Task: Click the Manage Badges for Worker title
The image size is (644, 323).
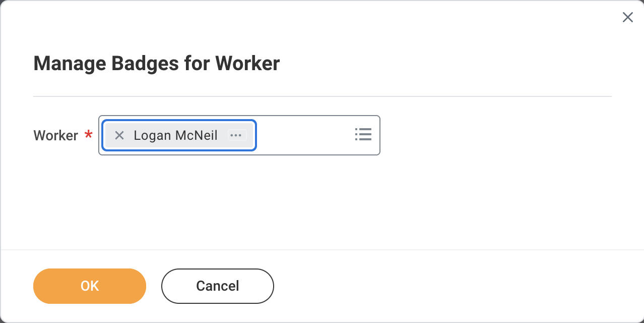Action: (x=156, y=63)
